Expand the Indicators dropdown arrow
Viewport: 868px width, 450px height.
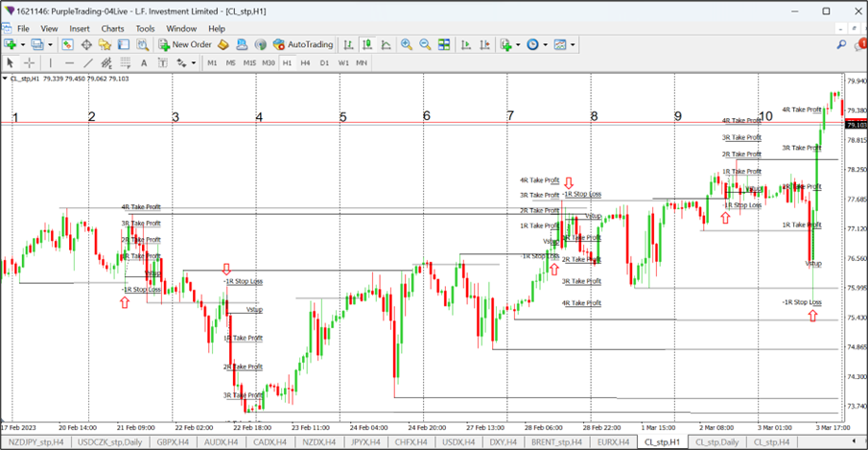[x=518, y=45]
